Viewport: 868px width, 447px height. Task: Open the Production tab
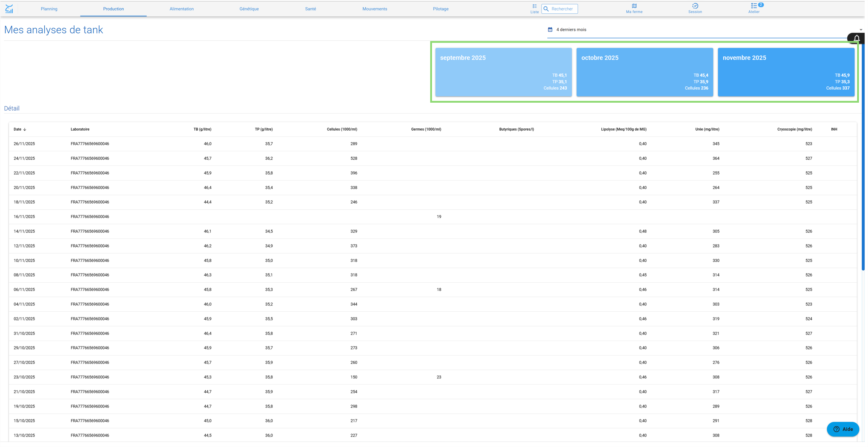click(114, 9)
